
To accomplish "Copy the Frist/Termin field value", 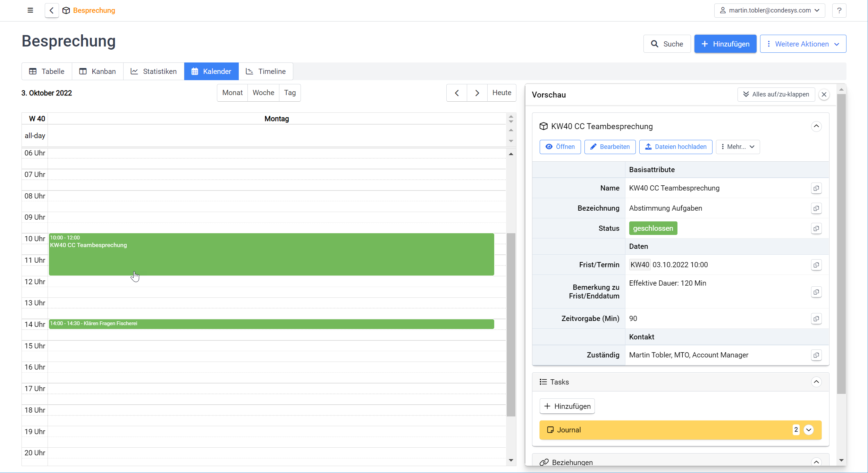I will 816,265.
